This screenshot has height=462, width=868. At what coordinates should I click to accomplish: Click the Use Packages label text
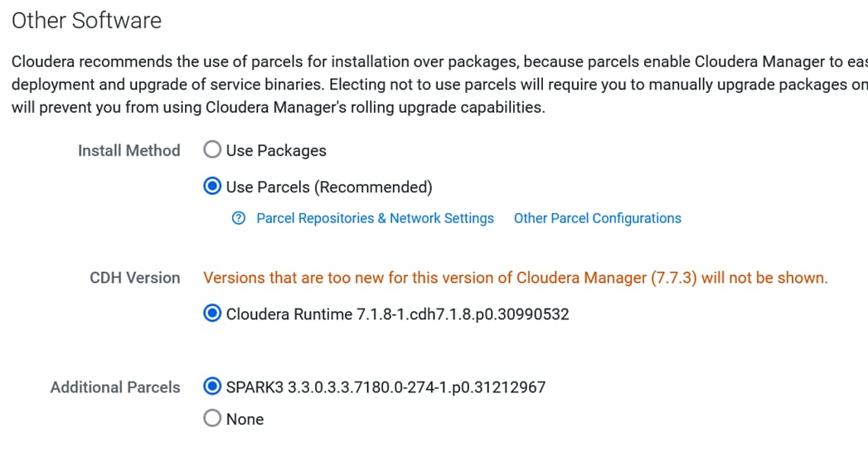pos(276,151)
